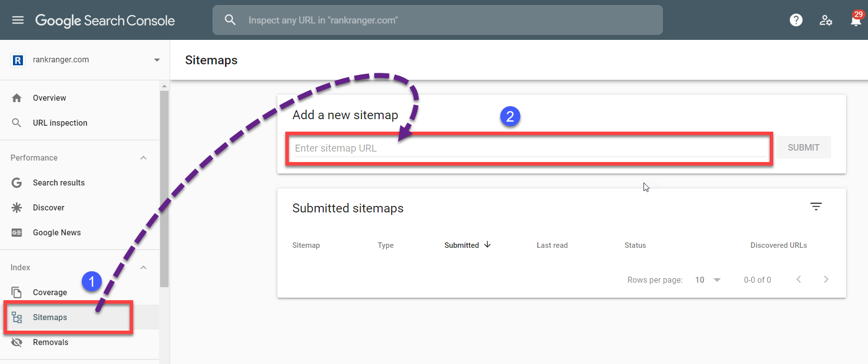
Task: Sort by the Sitemap column header
Action: (306, 245)
